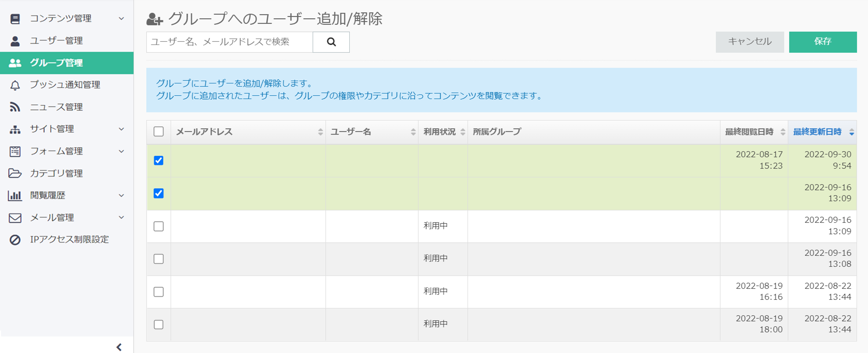The height and width of the screenshot is (353, 868).
Task: Click the add-user icon beside page title
Action: [x=155, y=19]
